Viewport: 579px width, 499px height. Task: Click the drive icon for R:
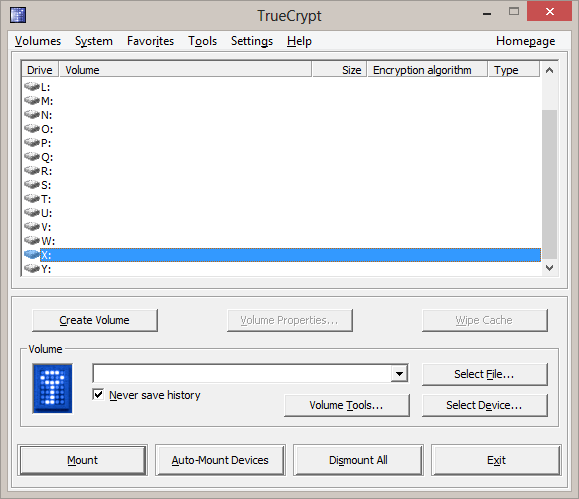pos(32,171)
